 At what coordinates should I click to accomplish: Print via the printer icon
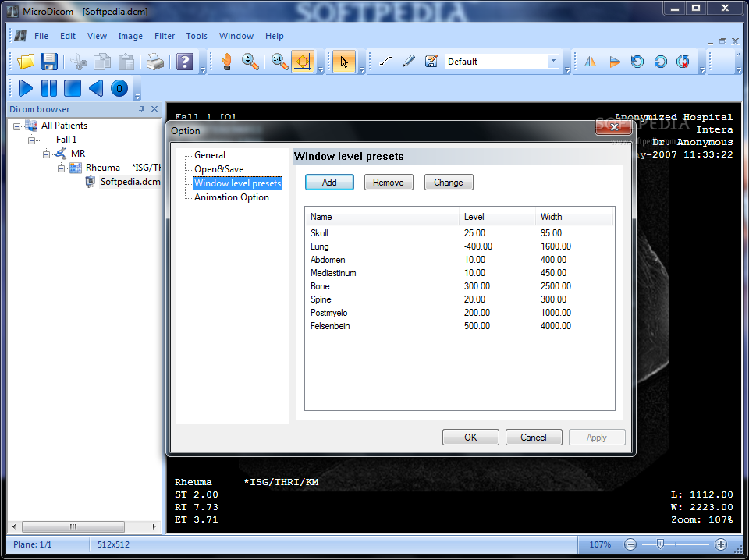point(155,62)
